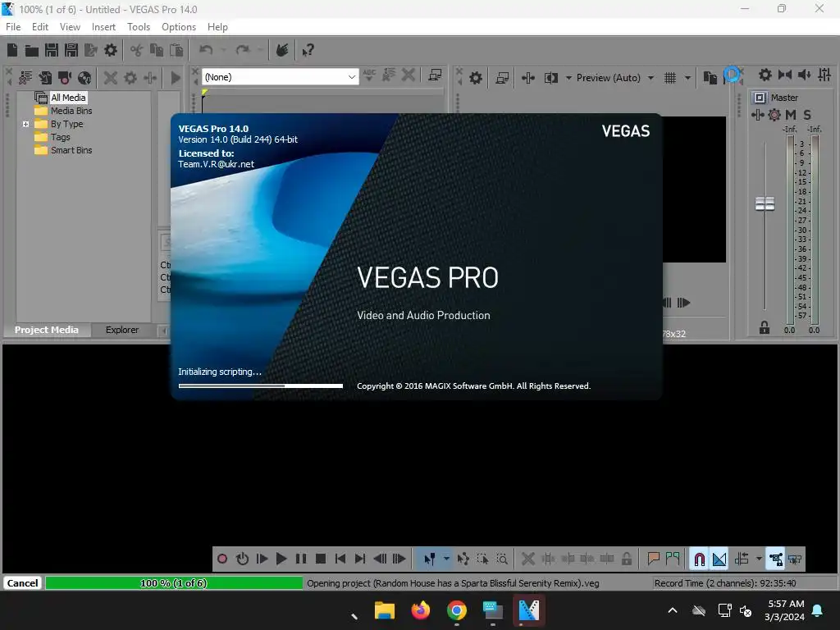The width and height of the screenshot is (840, 630).
Task: Create a new project with New icon
Action: (x=12, y=50)
